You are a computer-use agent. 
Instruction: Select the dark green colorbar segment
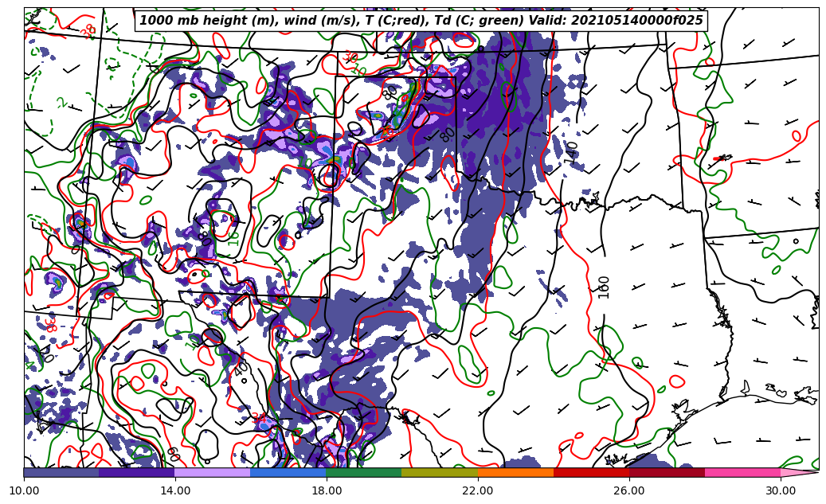364,472
